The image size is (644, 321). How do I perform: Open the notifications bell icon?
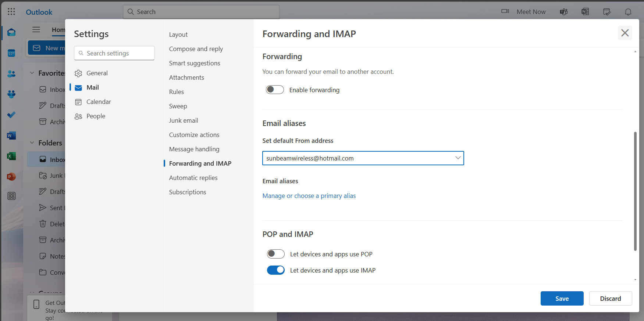[628, 12]
